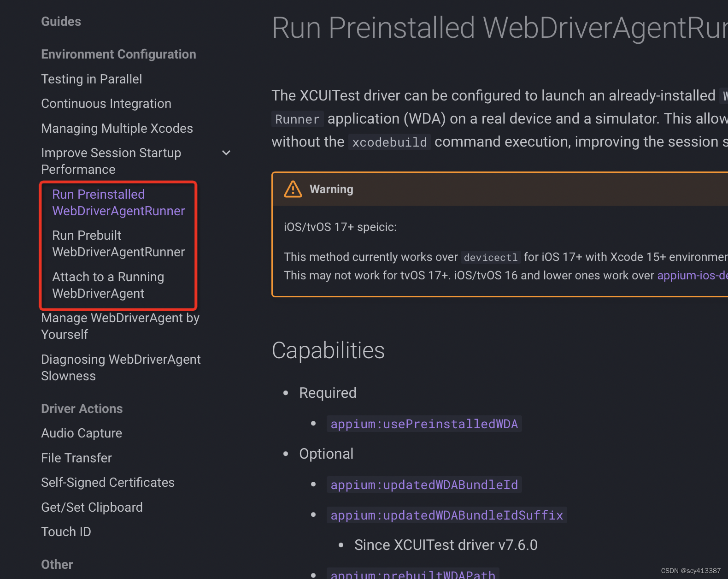Click the 'iOS/tvOS 17+ speicic:' text
This screenshot has height=579, width=728.
tap(340, 227)
